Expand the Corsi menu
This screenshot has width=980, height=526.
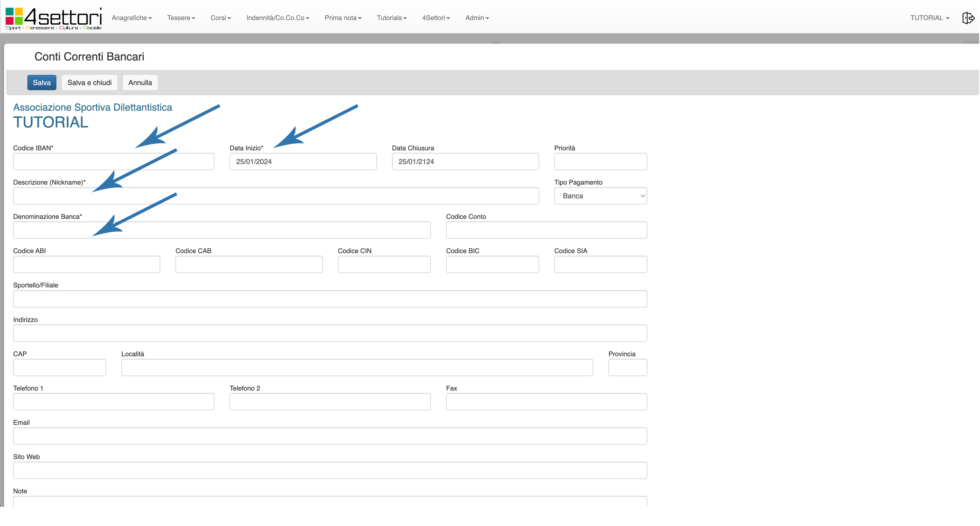[x=221, y=18]
